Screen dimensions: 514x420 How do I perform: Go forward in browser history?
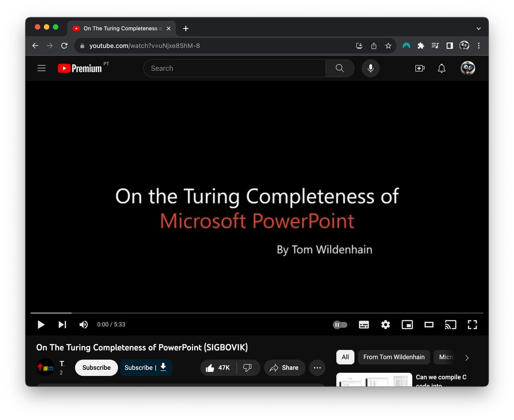(x=50, y=45)
